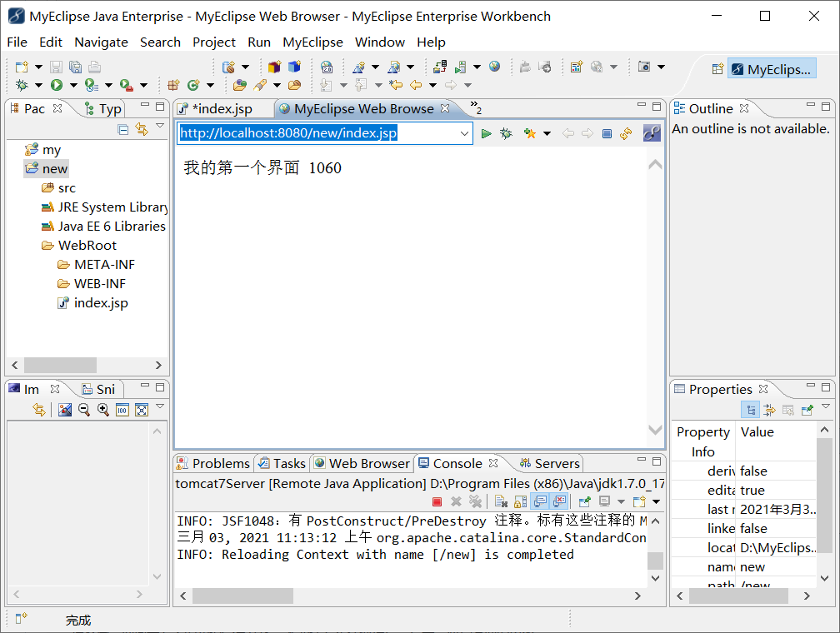The image size is (840, 633).
Task: Click Zoom In icon in Image Preview
Action: [x=103, y=411]
